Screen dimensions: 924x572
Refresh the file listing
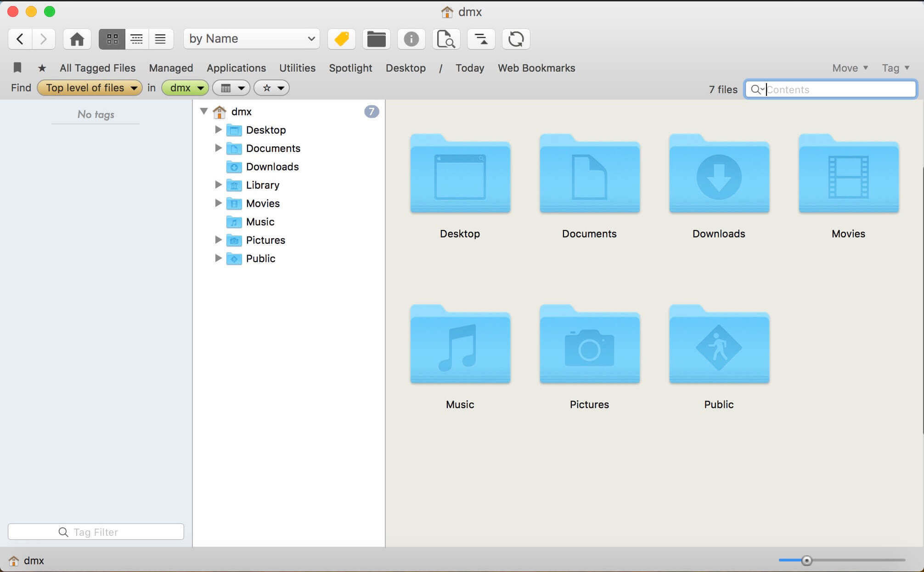click(516, 39)
